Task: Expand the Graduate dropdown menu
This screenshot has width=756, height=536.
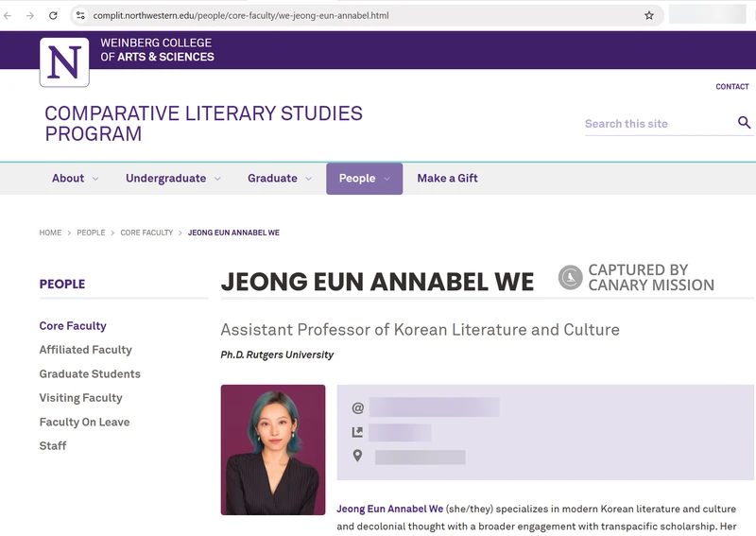Action: [x=280, y=179]
